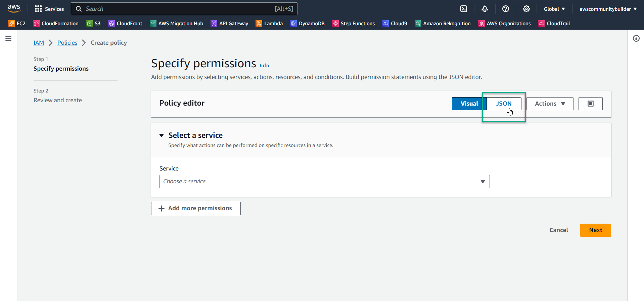Select Step 2 Review and create

coord(58,100)
